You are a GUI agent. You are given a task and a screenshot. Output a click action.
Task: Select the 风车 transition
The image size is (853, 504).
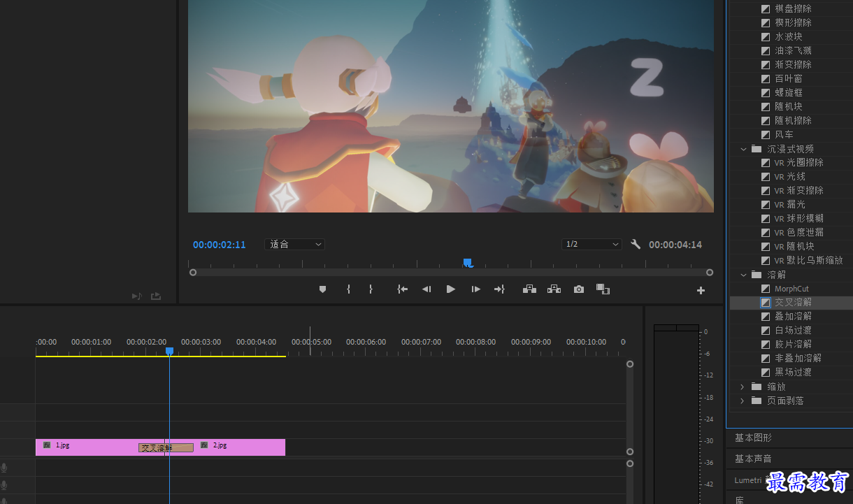(784, 134)
